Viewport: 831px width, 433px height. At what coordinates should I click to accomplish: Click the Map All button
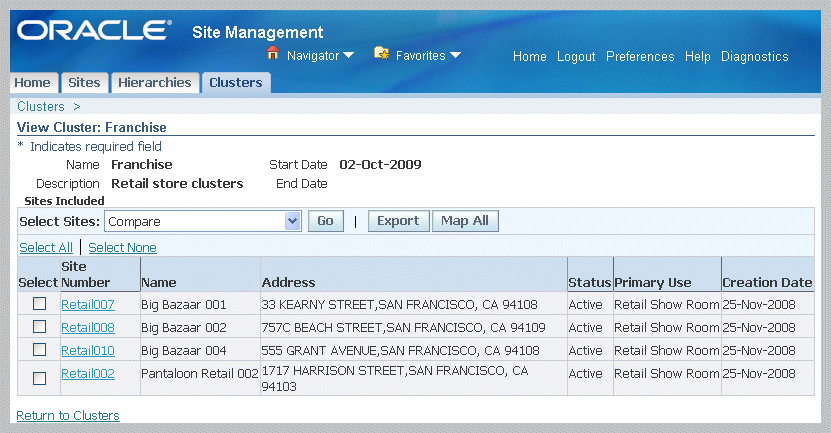tap(465, 221)
